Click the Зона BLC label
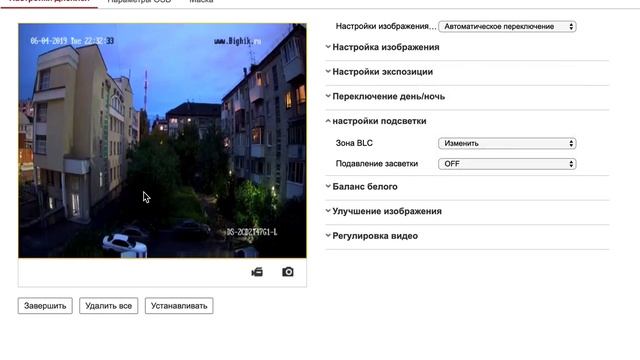 tap(354, 143)
